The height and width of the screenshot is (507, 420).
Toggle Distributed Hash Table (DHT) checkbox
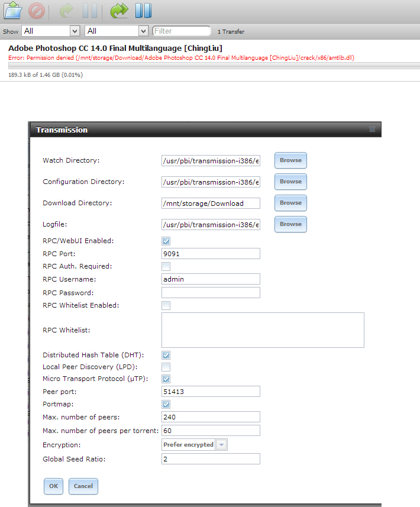pos(166,355)
